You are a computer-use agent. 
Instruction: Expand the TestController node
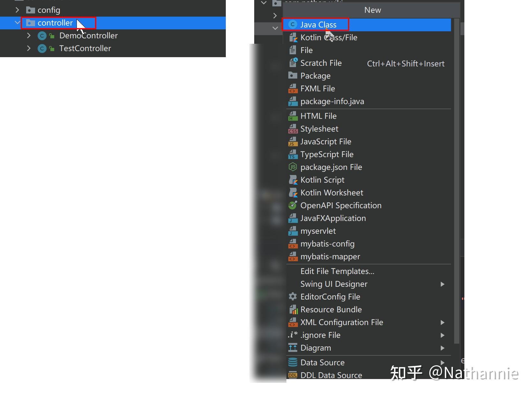[29, 49]
